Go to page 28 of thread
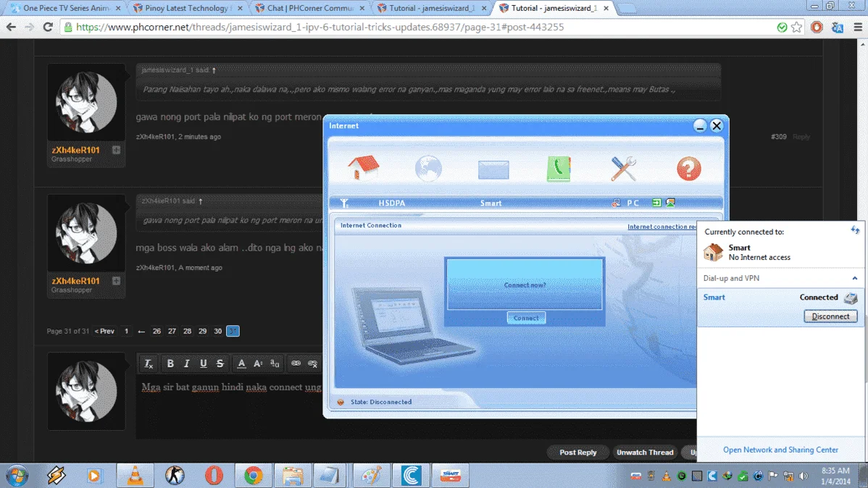868x488 pixels. pos(187,331)
